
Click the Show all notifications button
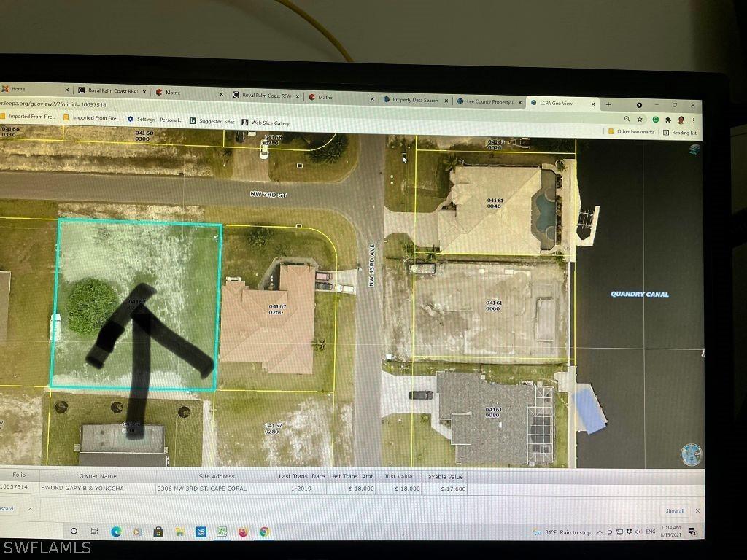[675, 510]
